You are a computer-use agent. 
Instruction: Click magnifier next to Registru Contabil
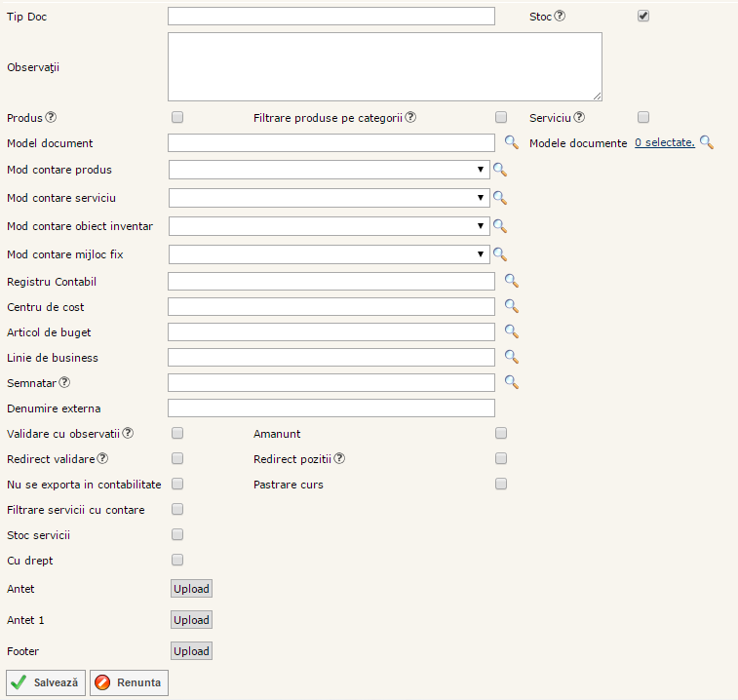coord(511,282)
